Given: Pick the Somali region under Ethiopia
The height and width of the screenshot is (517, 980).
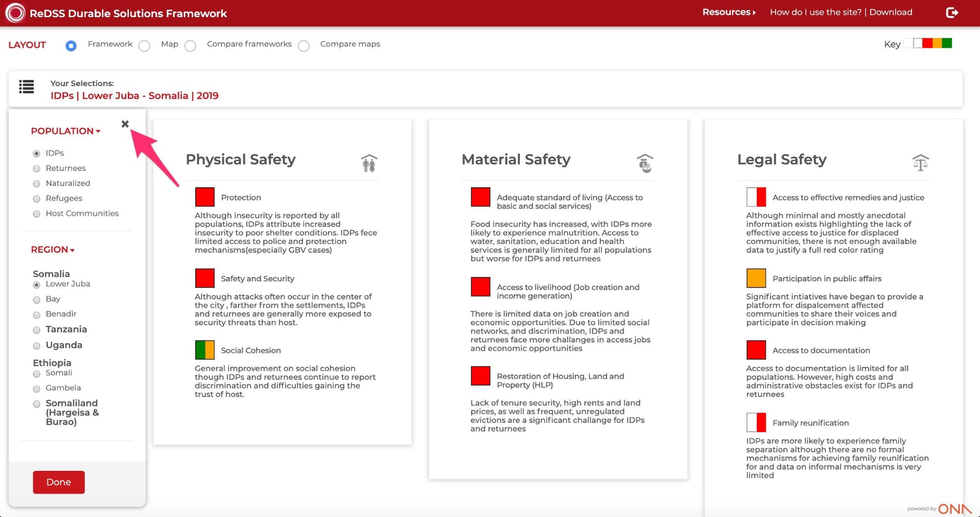Looking at the screenshot, I should pyautogui.click(x=36, y=374).
